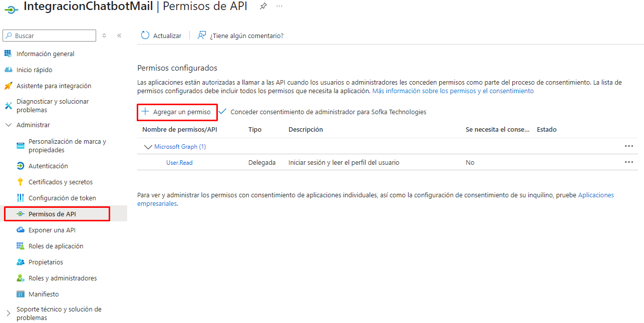Open the ellipsis menu beside page title
Screen dimensions: 644x323
pyautogui.click(x=279, y=6)
